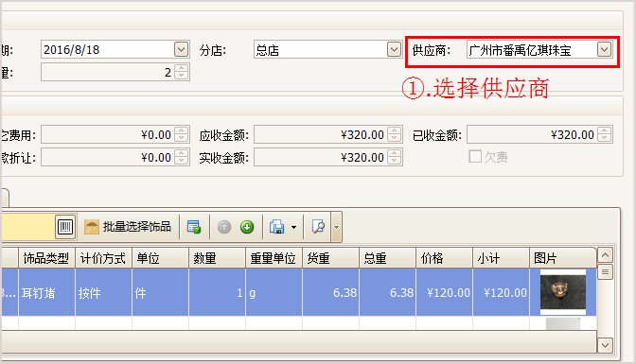This screenshot has width=636, height=364.
Task: Click the 饰品类型 column header
Action: tap(46, 258)
